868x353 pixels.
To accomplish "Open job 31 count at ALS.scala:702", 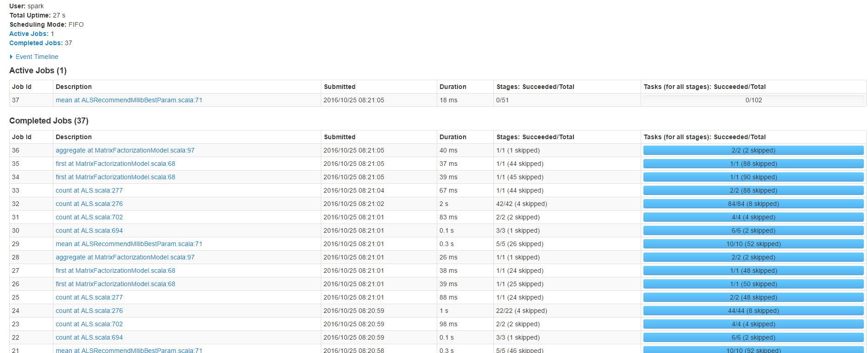I will click(x=89, y=217).
